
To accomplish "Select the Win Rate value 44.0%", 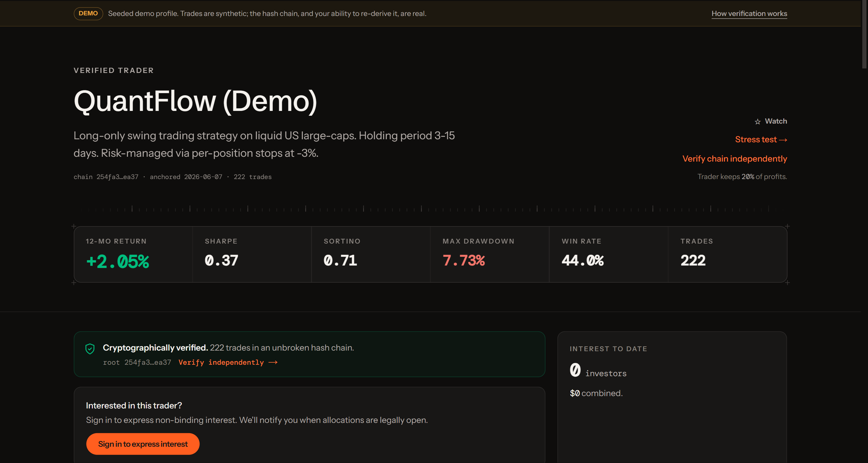I will click(x=583, y=260).
